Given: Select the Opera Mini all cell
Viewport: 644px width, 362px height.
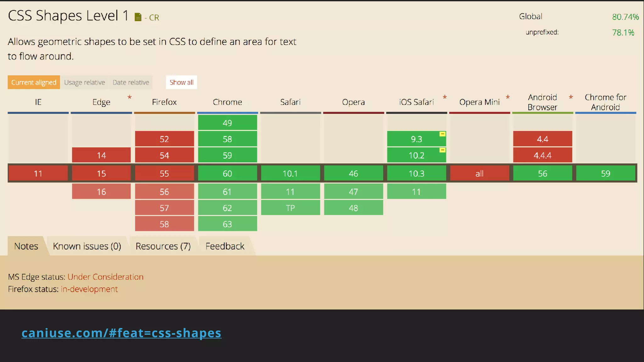Looking at the screenshot, I should click(x=480, y=173).
